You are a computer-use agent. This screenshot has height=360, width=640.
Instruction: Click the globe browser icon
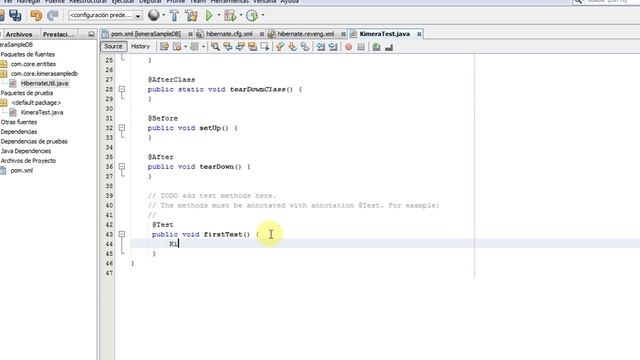click(153, 16)
